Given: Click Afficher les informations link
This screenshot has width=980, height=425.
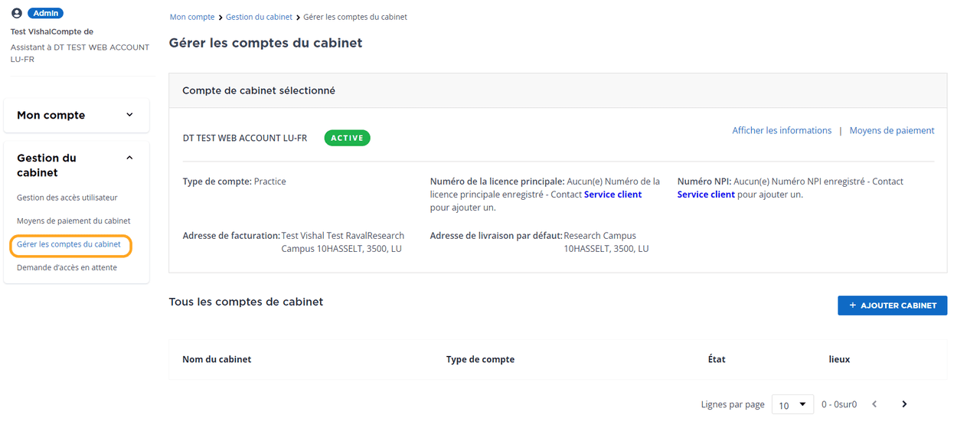Looking at the screenshot, I should pyautogui.click(x=782, y=131).
